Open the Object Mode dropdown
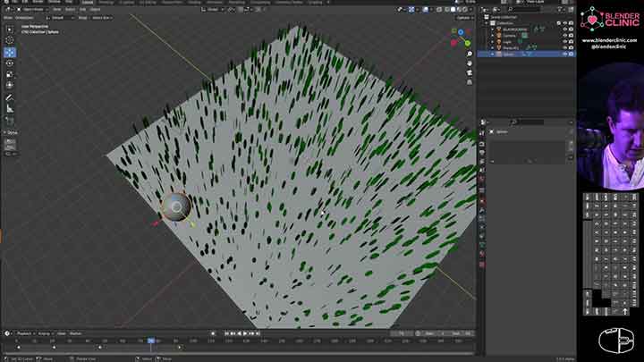The width and height of the screenshot is (644, 362). point(34,10)
